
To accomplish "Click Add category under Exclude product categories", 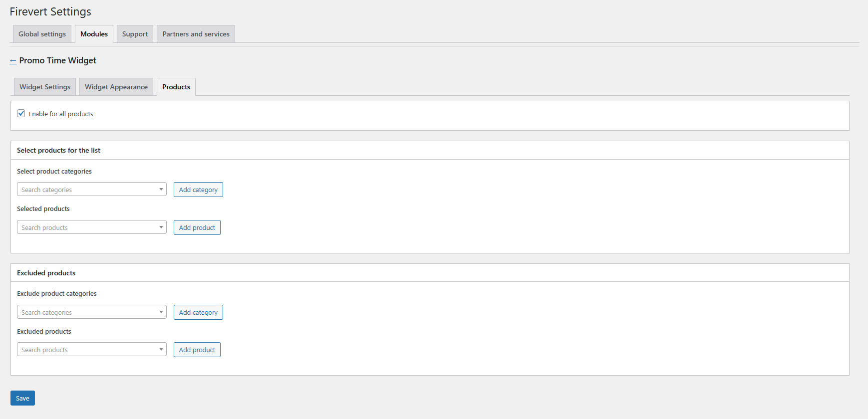I will [x=198, y=312].
